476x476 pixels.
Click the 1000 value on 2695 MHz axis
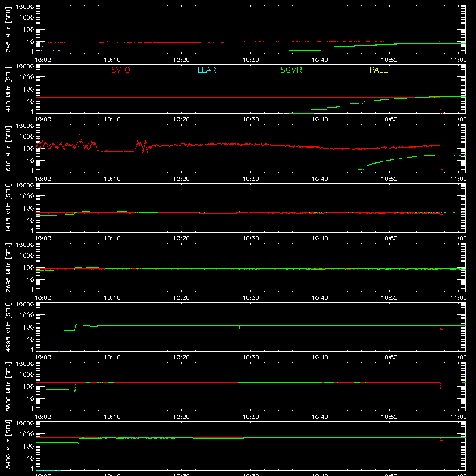click(27, 255)
